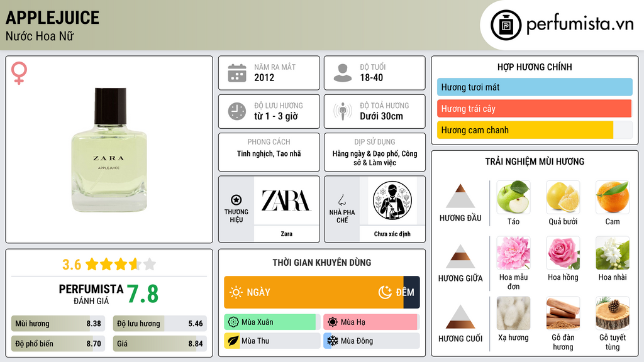The image size is (644, 362).
Task: Open the Gỗ đàn hương sandalwood image
Action: click(563, 313)
